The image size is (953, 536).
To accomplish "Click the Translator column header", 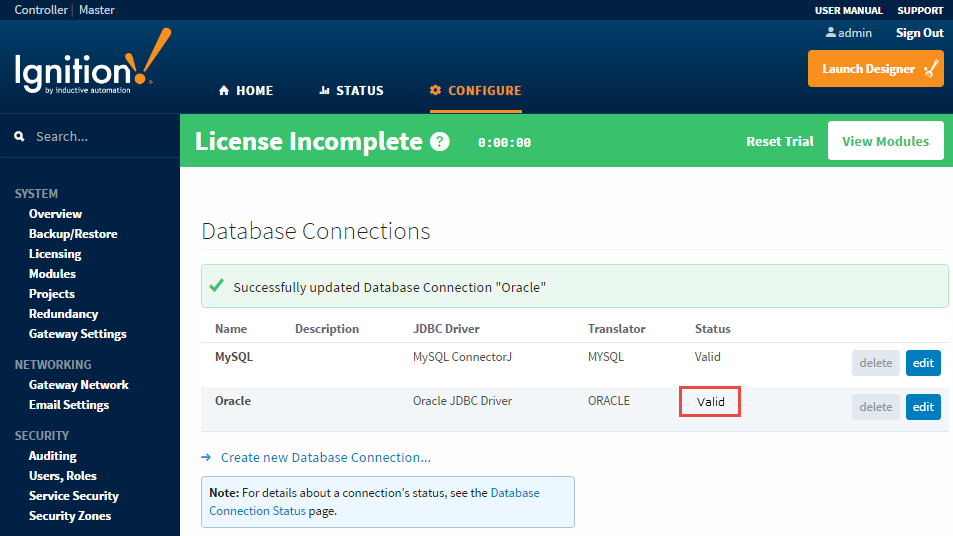I will coord(616,329).
